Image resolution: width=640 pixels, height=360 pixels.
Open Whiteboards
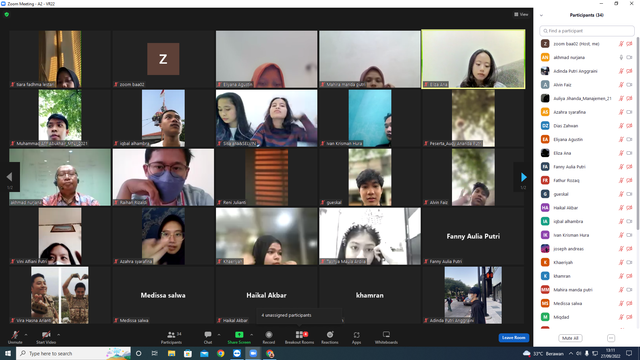[386, 337]
